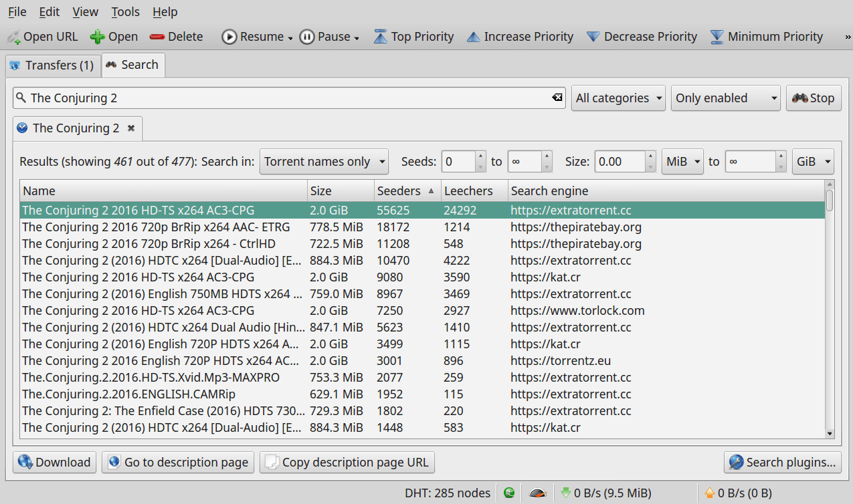Clear the search text box with the erase icon
The height and width of the screenshot is (504, 853).
click(557, 98)
